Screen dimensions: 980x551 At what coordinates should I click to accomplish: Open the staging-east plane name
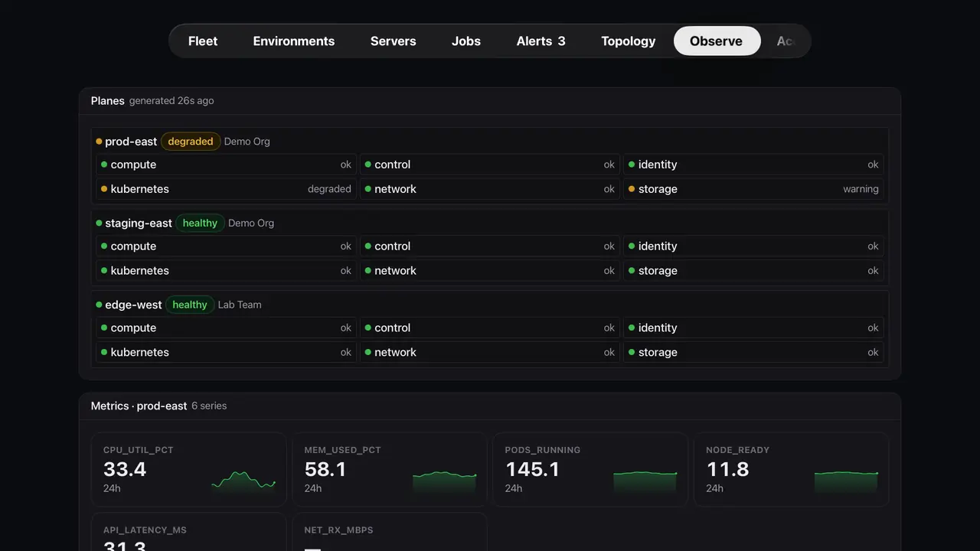click(x=139, y=223)
